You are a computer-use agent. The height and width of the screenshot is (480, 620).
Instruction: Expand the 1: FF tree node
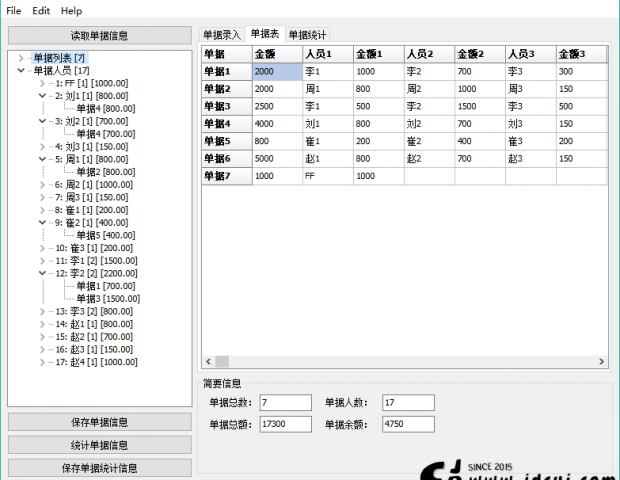(x=42, y=84)
